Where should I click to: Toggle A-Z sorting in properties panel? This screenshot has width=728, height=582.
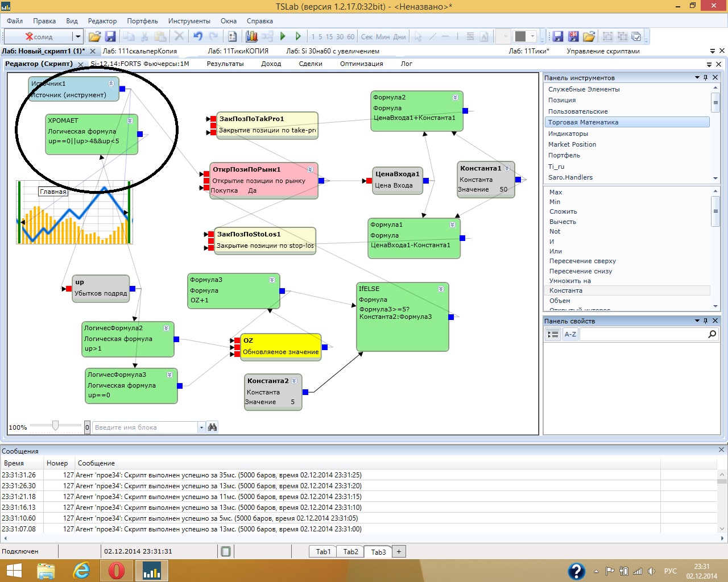tap(570, 334)
